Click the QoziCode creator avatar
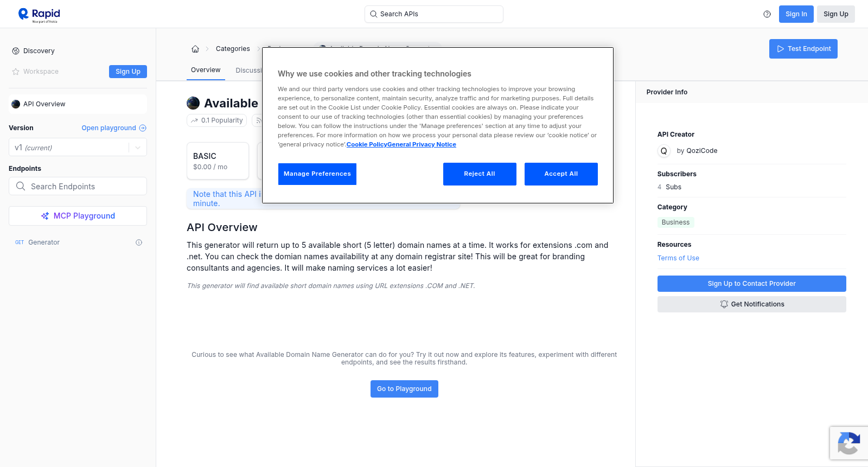 tap(664, 151)
